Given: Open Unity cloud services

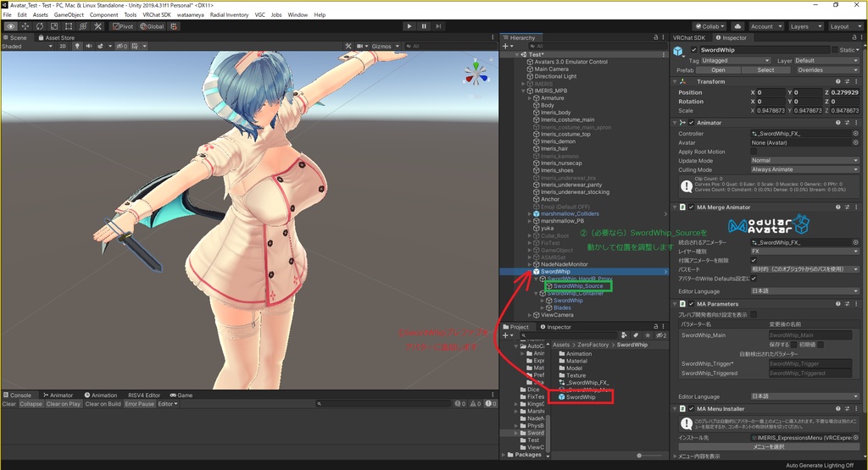Looking at the screenshot, I should tap(737, 26).
